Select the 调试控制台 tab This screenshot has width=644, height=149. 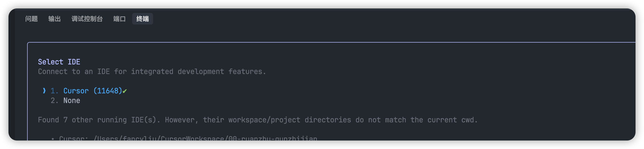pyautogui.click(x=87, y=19)
